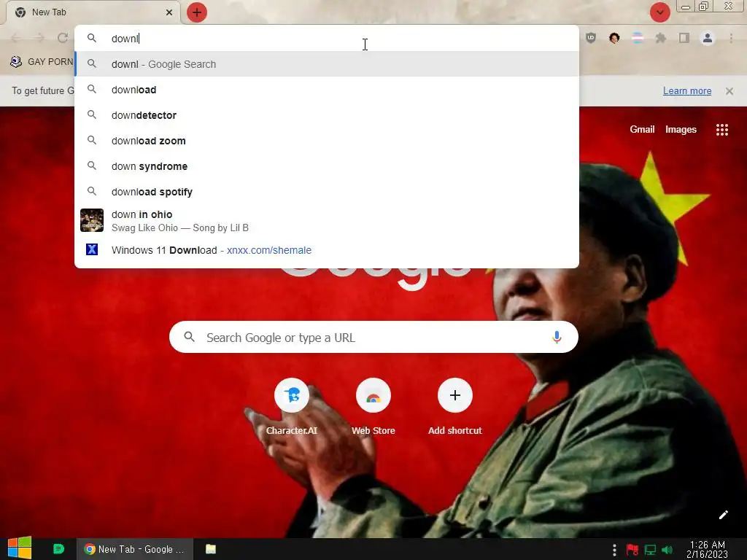The height and width of the screenshot is (560, 747).
Task: Choose the 'downdetector' suggestion
Action: [327, 115]
